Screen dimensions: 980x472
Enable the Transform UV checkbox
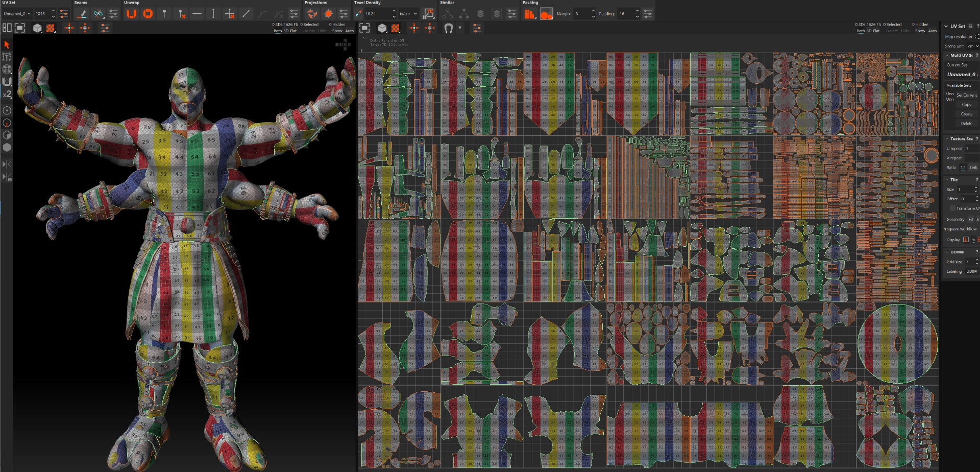[952, 208]
